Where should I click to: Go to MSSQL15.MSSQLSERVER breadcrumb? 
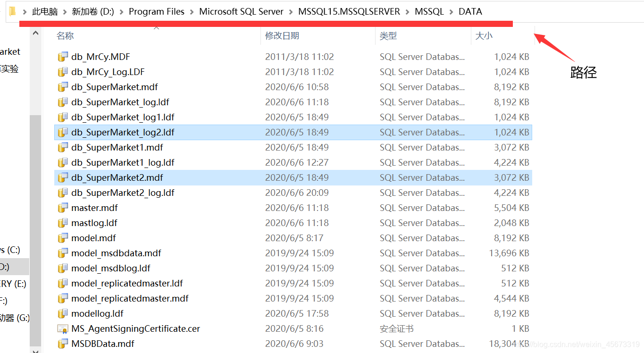(x=349, y=11)
